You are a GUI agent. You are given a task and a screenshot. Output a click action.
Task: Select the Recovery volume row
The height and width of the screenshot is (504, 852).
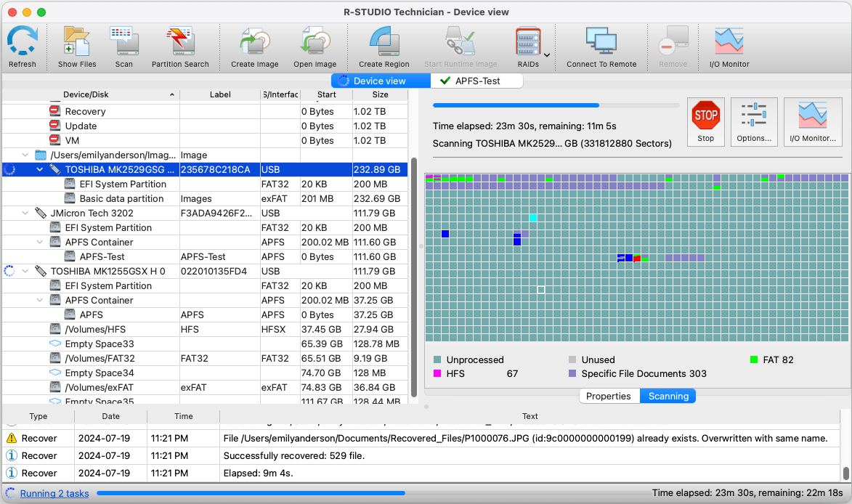coord(205,111)
